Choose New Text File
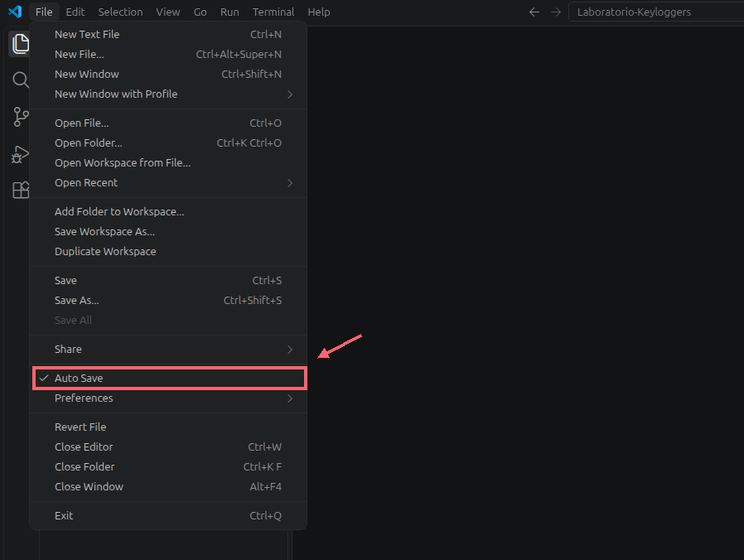 [x=169, y=34]
